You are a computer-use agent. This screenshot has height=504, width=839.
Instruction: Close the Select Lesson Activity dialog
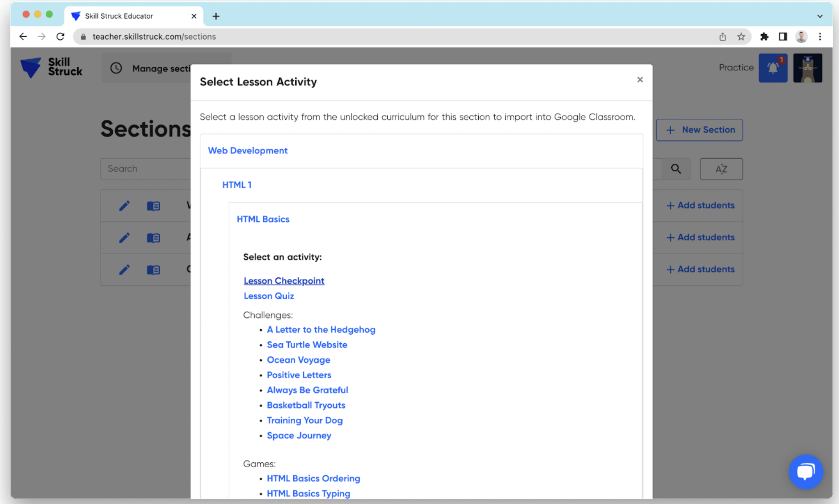(640, 80)
